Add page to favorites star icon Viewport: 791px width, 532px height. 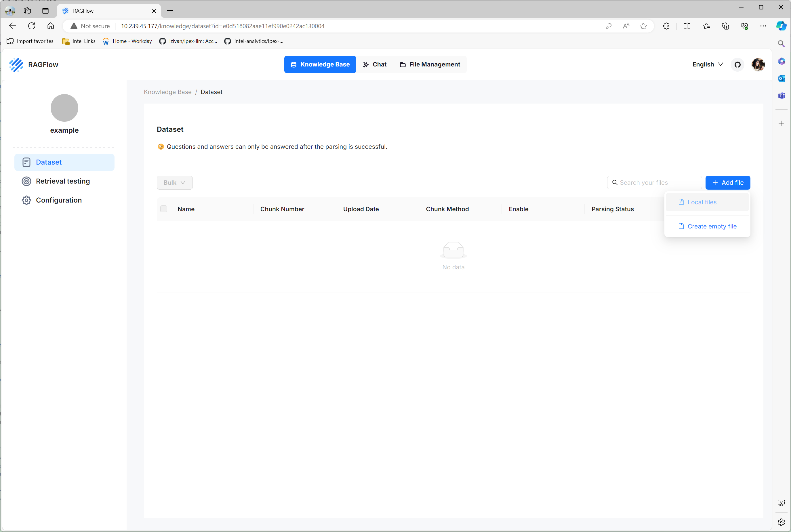click(643, 26)
